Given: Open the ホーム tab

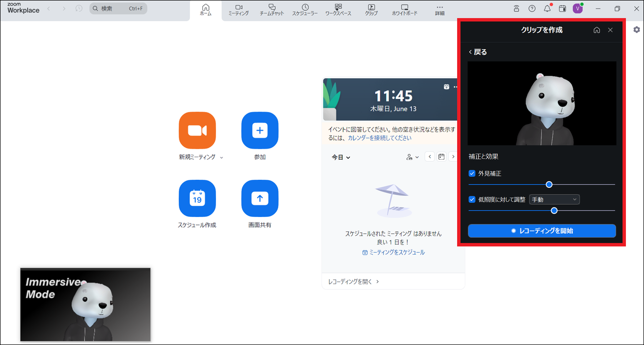Looking at the screenshot, I should (205, 10).
